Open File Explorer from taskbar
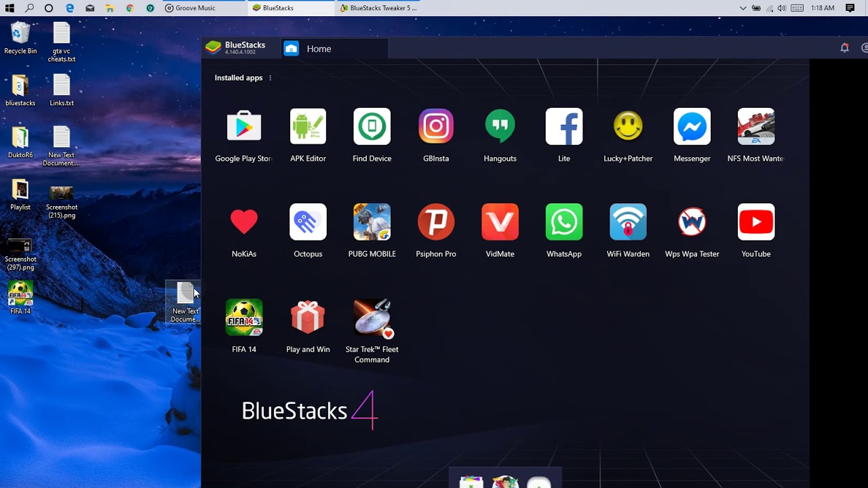The height and width of the screenshot is (488, 868). [110, 8]
